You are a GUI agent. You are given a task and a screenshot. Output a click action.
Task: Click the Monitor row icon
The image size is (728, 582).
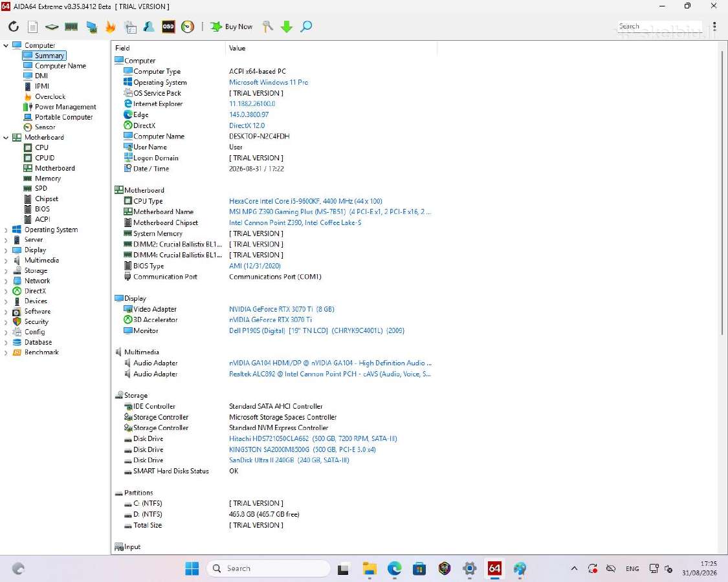tap(128, 330)
